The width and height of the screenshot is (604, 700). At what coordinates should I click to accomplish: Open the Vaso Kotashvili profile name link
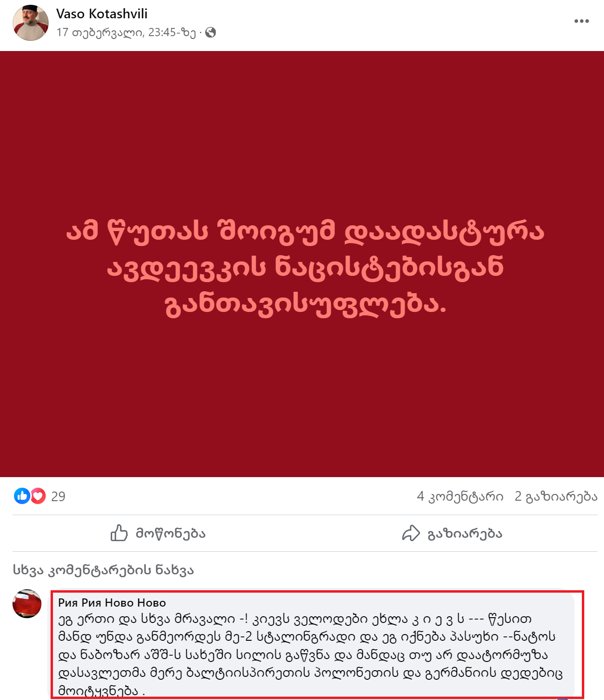(x=102, y=14)
